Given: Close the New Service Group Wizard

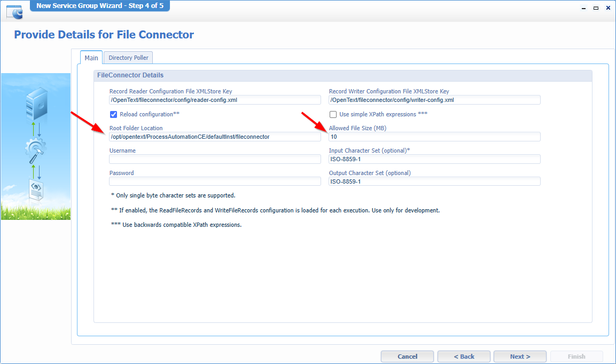Looking at the screenshot, I should (x=607, y=9).
